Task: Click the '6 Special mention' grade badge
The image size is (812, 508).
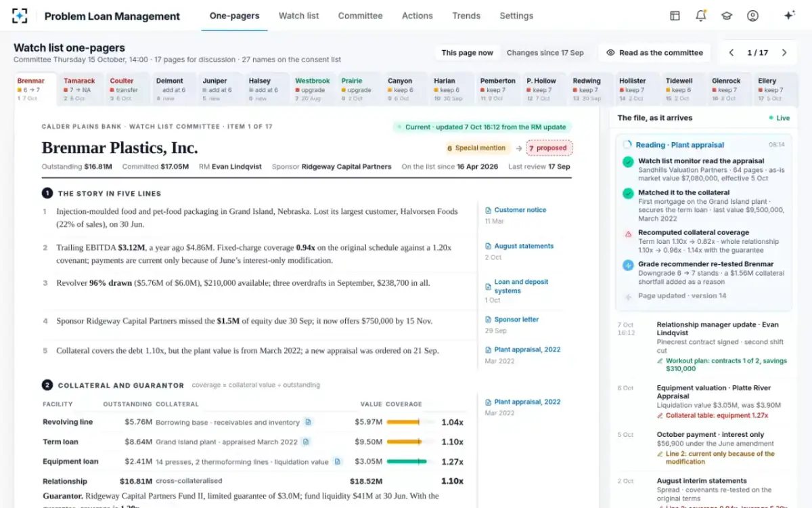Action: tap(477, 148)
